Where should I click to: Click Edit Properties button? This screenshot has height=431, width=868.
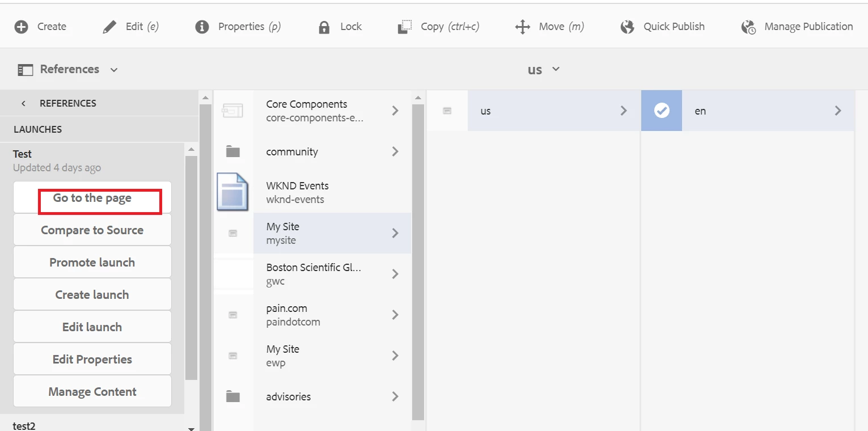92,360
